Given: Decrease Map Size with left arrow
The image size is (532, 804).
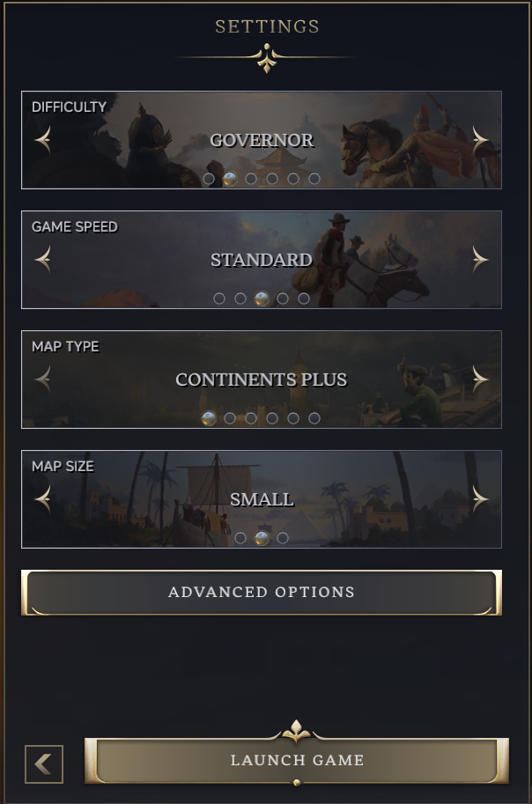Looking at the screenshot, I should click(43, 499).
